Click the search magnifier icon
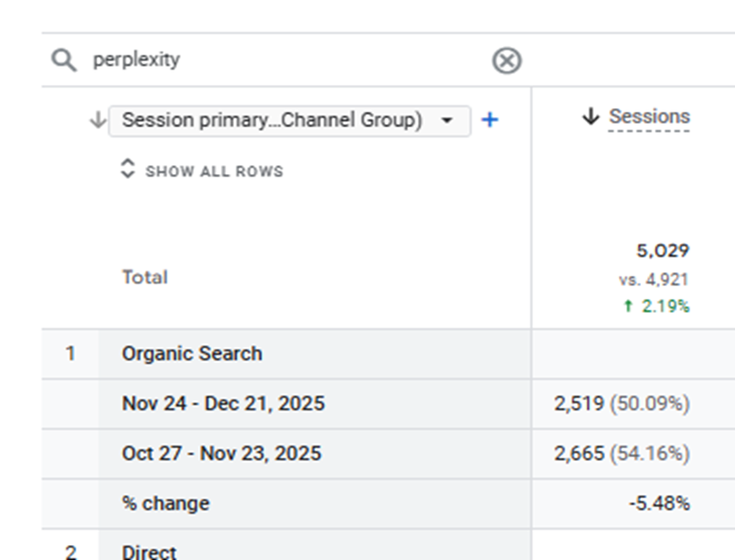Image resolution: width=735 pixels, height=560 pixels. click(64, 60)
